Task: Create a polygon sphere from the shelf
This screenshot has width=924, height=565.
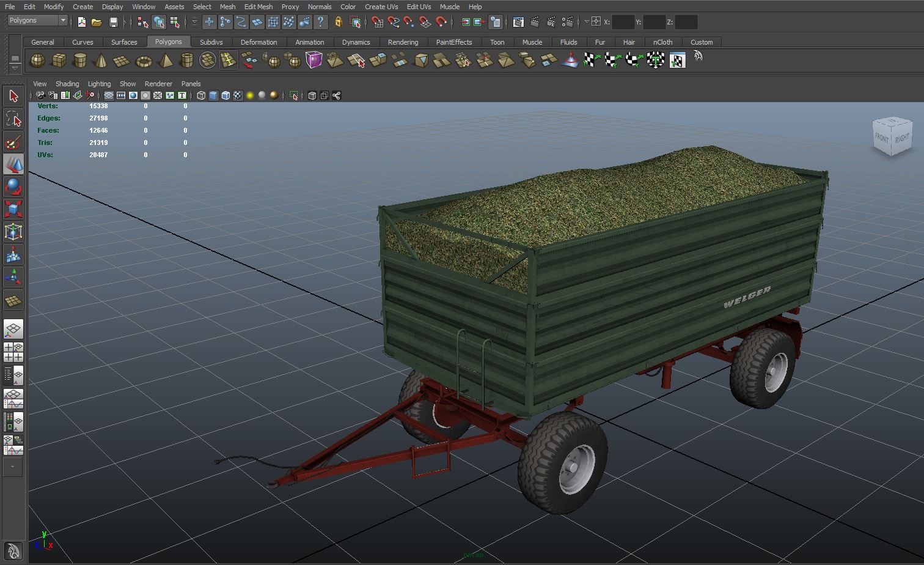Action: click(x=37, y=61)
